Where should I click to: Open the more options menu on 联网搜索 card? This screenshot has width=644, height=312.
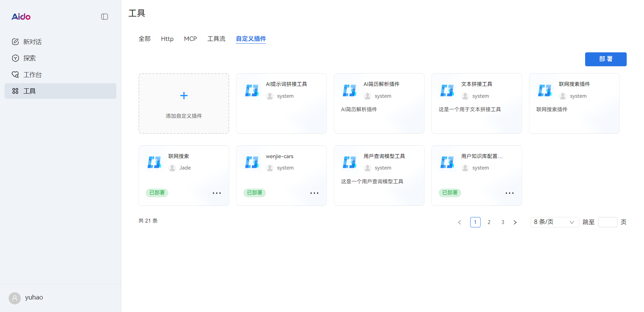[x=217, y=193]
